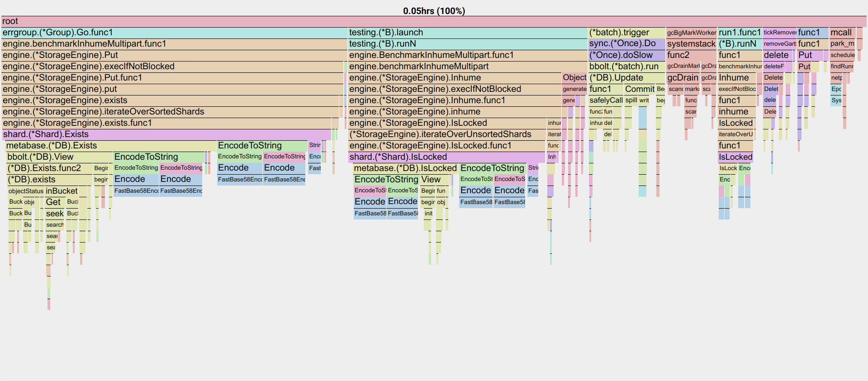Select the park_m frame
This screenshot has height=381, width=868.
click(842, 44)
